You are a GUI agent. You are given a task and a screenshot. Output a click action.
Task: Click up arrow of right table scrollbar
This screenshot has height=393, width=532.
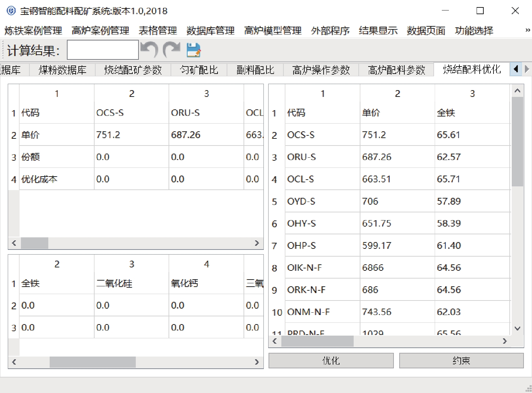tap(517, 91)
